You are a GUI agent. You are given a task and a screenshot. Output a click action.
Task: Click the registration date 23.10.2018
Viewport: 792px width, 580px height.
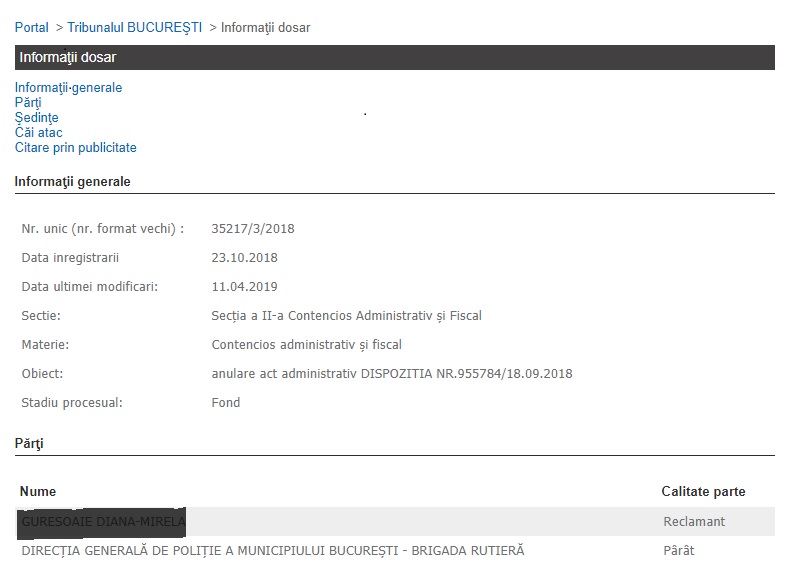(x=245, y=258)
